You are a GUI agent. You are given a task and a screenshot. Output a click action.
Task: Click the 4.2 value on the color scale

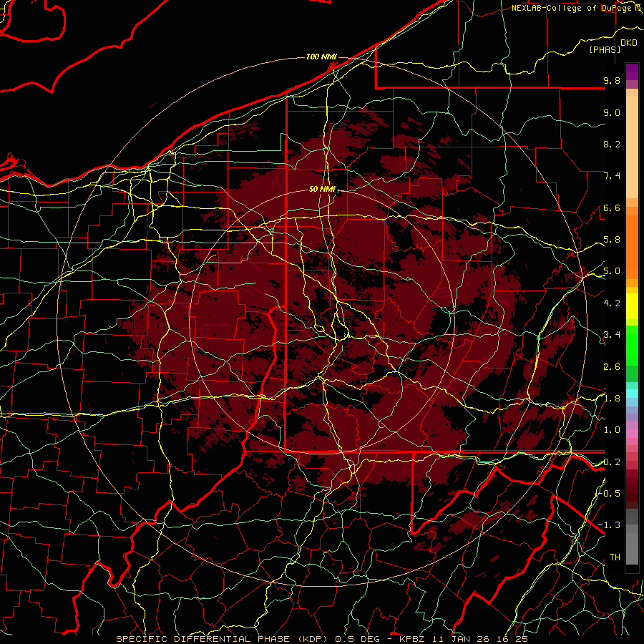point(612,303)
